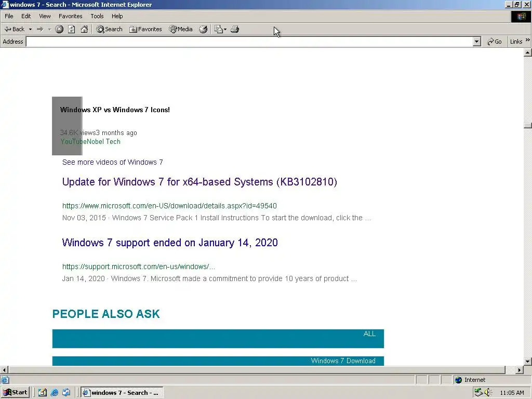Click the Windows flag logo throbber

tap(521, 17)
